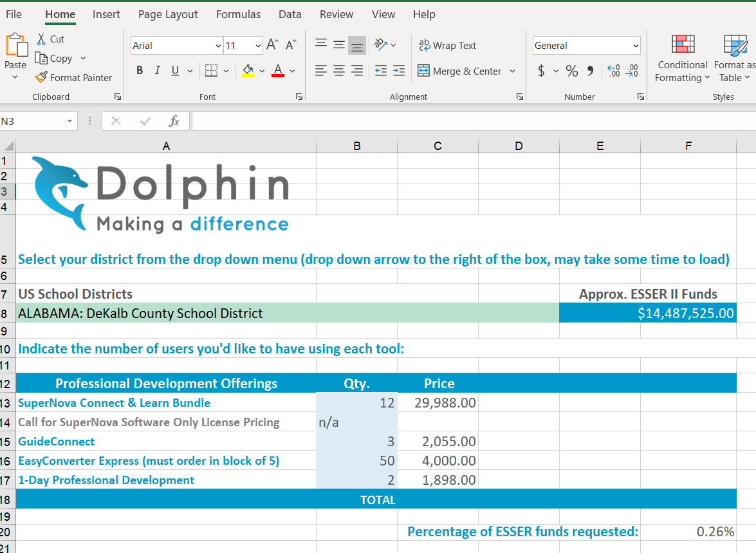
Task: Click the red Font Color A
Action: 278,70
